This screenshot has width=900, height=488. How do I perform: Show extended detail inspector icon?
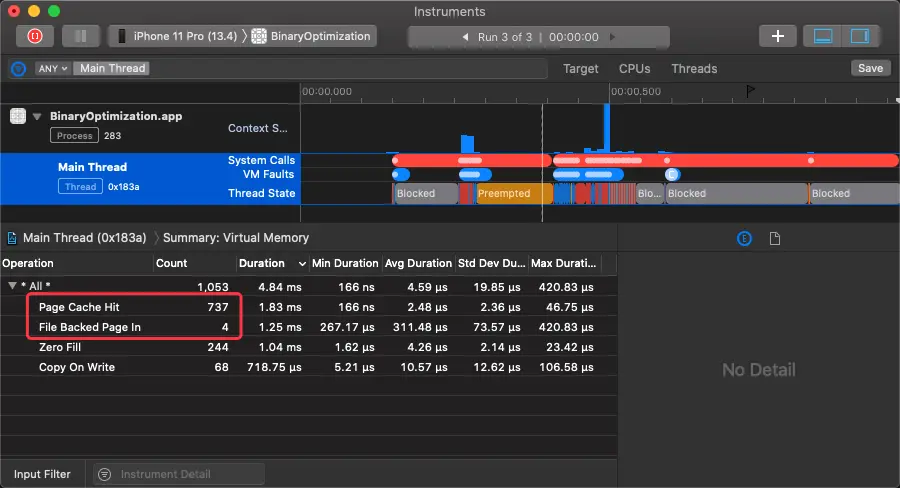click(x=744, y=238)
